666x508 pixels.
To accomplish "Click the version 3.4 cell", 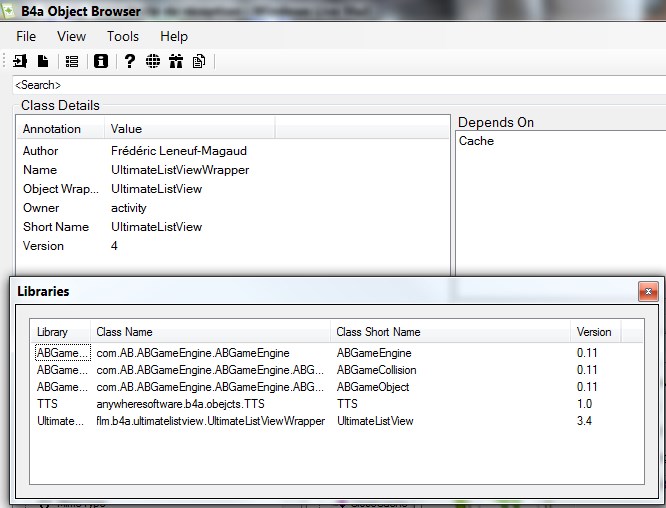I will point(584,421).
